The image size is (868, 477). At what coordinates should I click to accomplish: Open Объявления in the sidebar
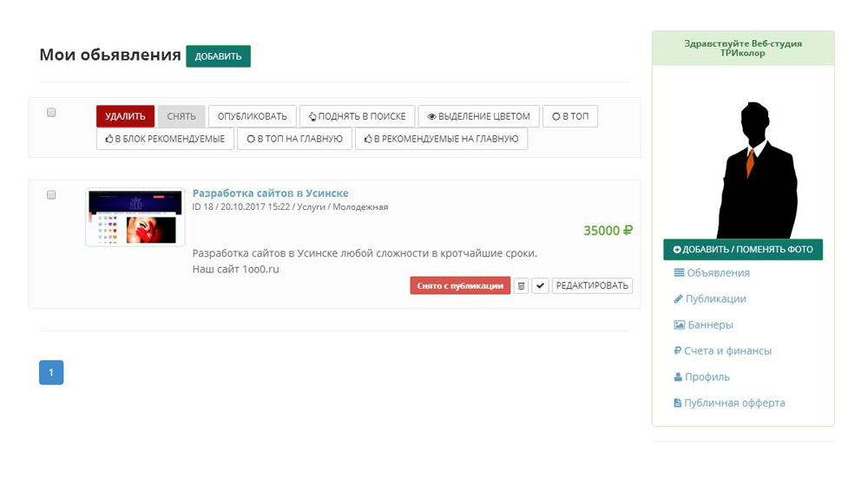pos(712,273)
